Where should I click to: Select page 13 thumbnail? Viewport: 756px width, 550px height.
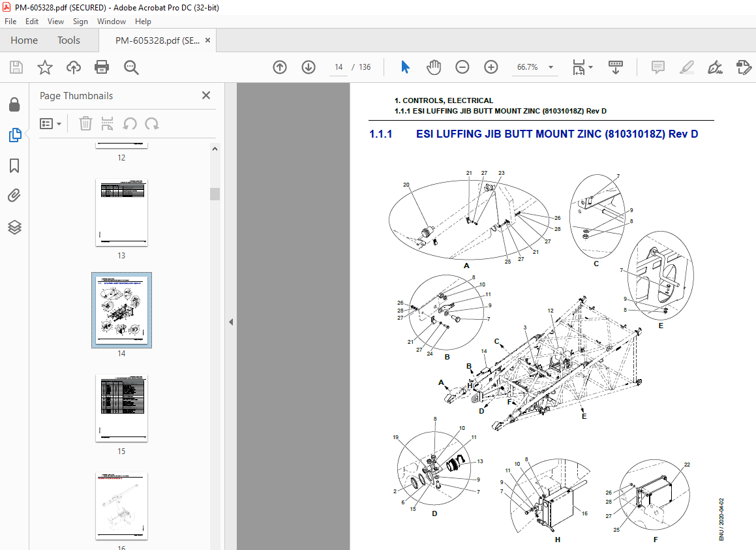(121, 213)
